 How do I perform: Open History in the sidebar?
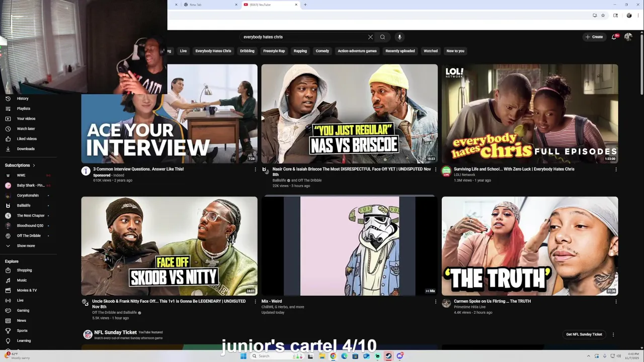[x=23, y=99]
